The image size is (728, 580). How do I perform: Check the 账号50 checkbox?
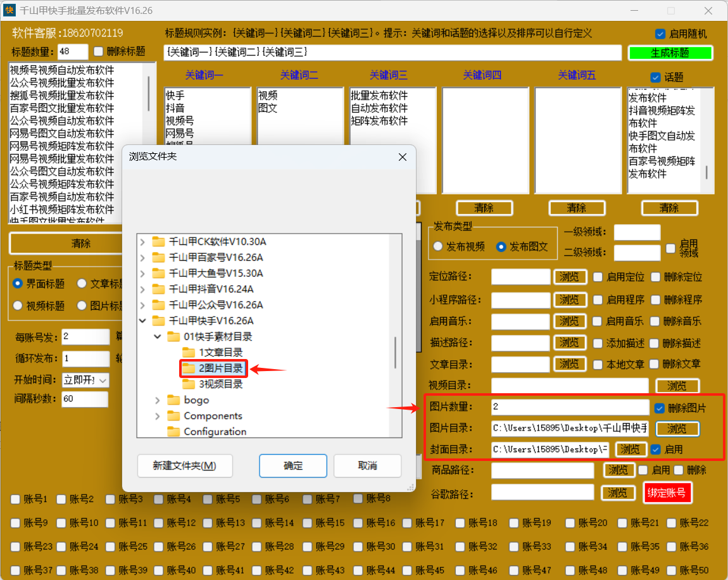coord(672,571)
